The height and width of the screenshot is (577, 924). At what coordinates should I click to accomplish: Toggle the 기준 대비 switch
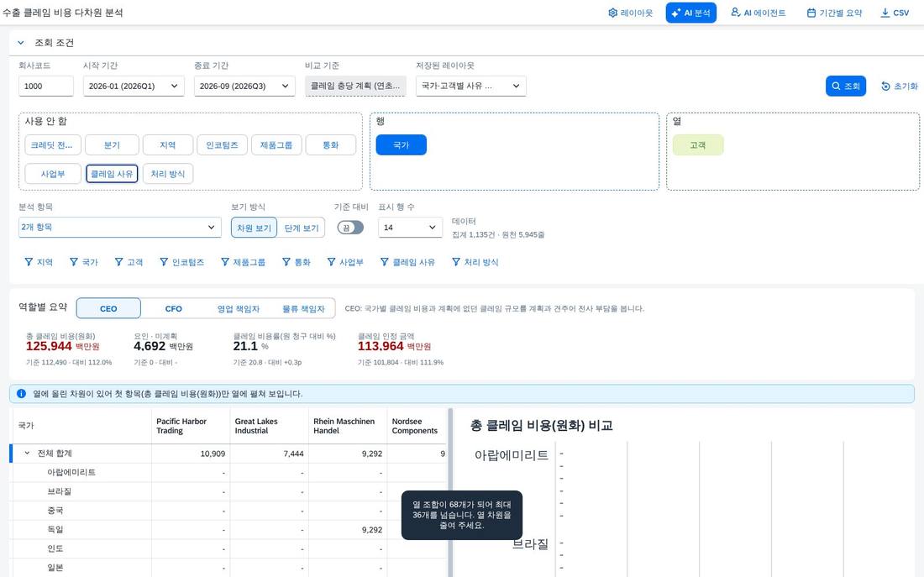[350, 228]
